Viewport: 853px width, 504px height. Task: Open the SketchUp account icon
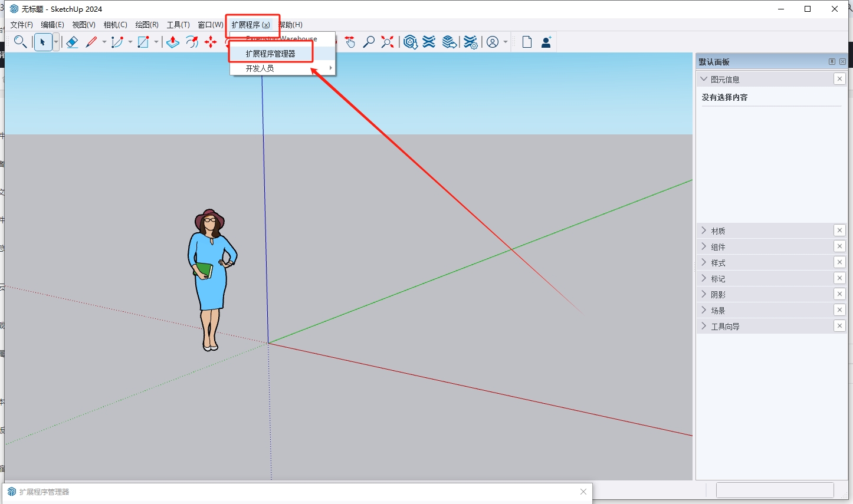click(493, 42)
